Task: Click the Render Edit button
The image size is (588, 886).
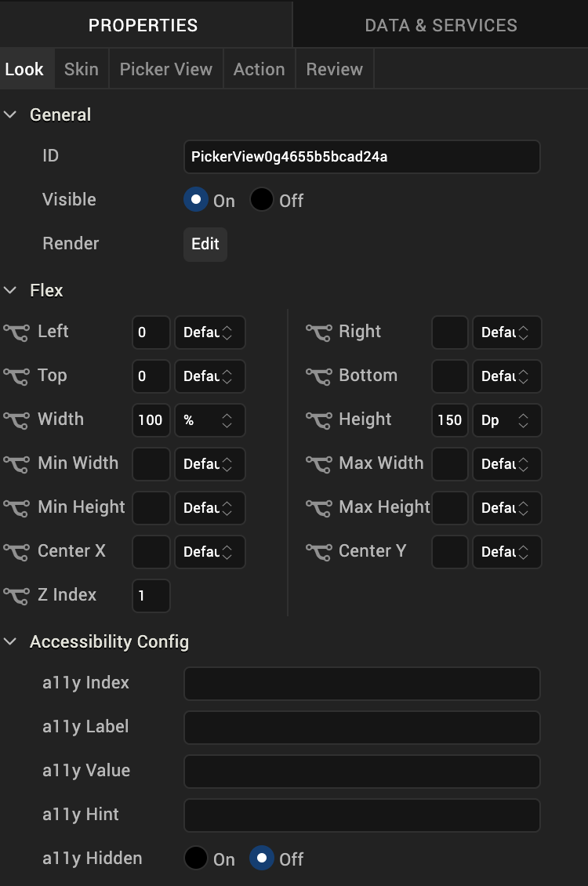Action: click(x=205, y=244)
